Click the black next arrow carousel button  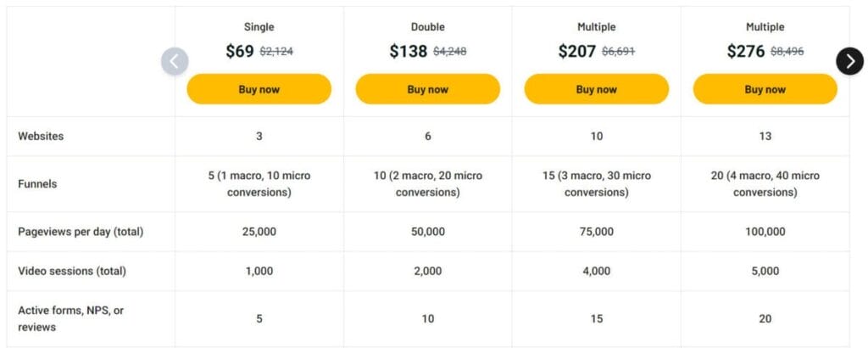pos(849,61)
